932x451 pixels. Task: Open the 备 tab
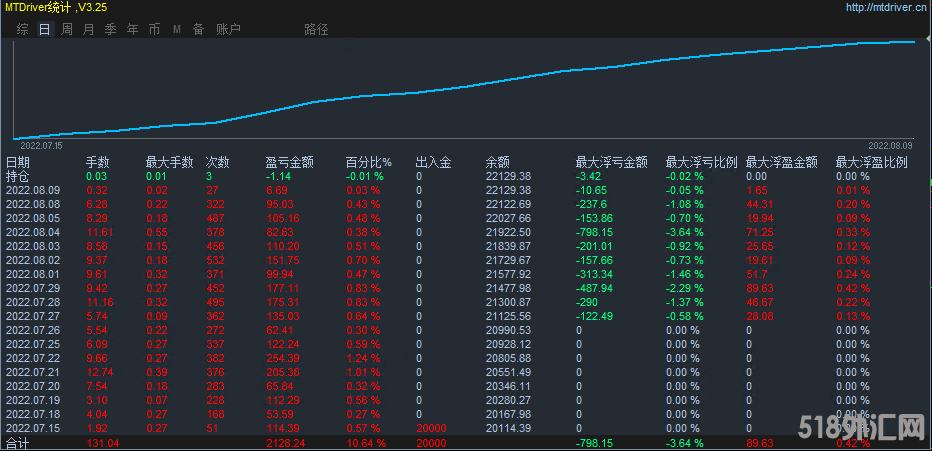click(198, 29)
